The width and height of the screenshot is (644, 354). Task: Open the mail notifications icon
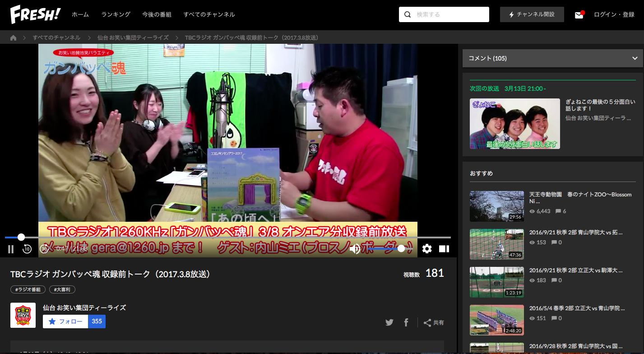579,15
